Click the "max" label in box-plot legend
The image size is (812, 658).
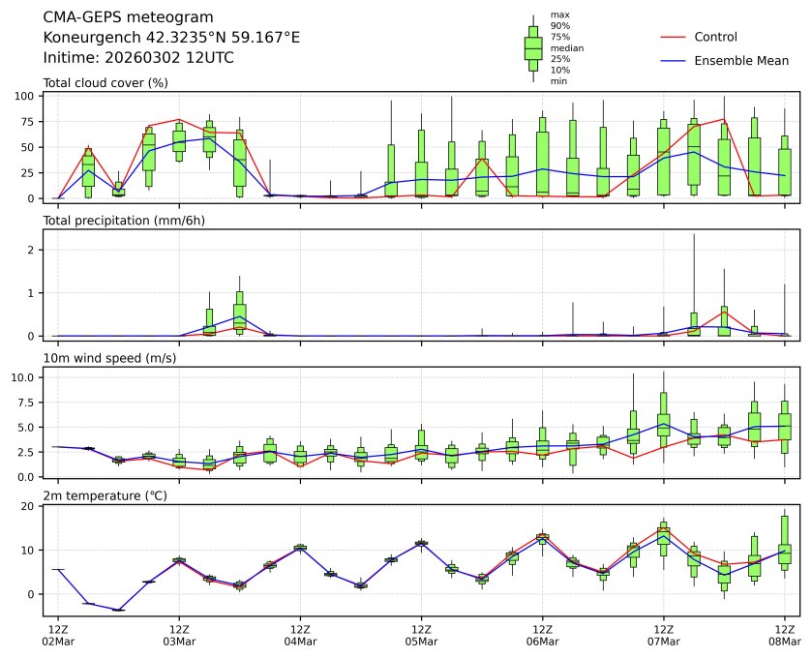tap(558, 15)
